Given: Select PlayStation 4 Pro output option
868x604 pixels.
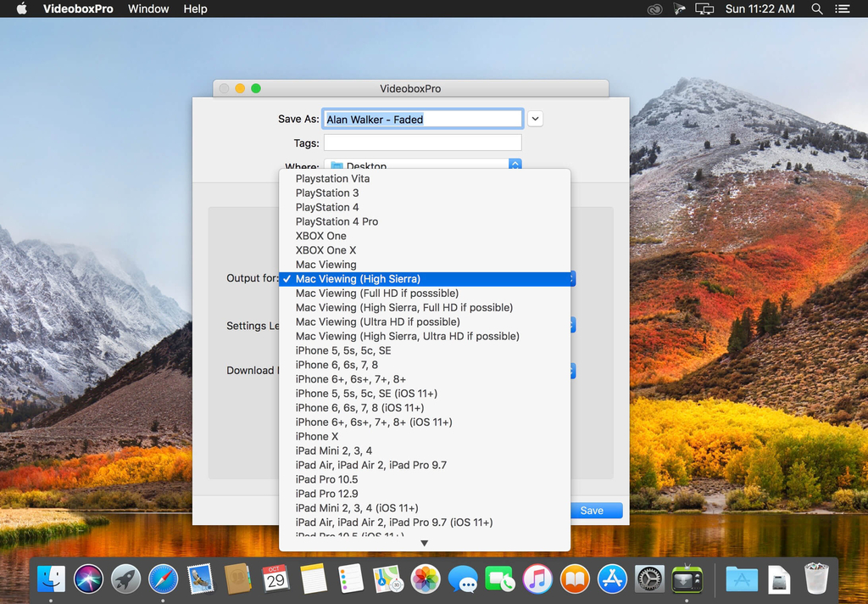Looking at the screenshot, I should click(x=337, y=221).
